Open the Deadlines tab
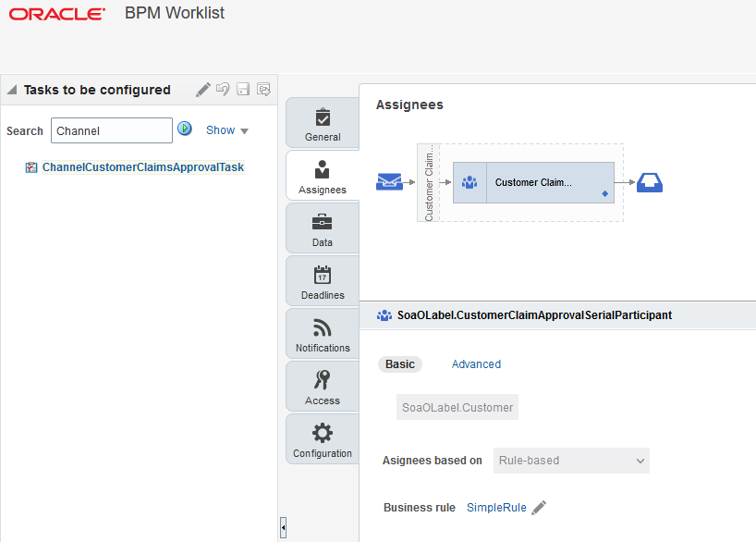The image size is (756, 542). (x=323, y=281)
